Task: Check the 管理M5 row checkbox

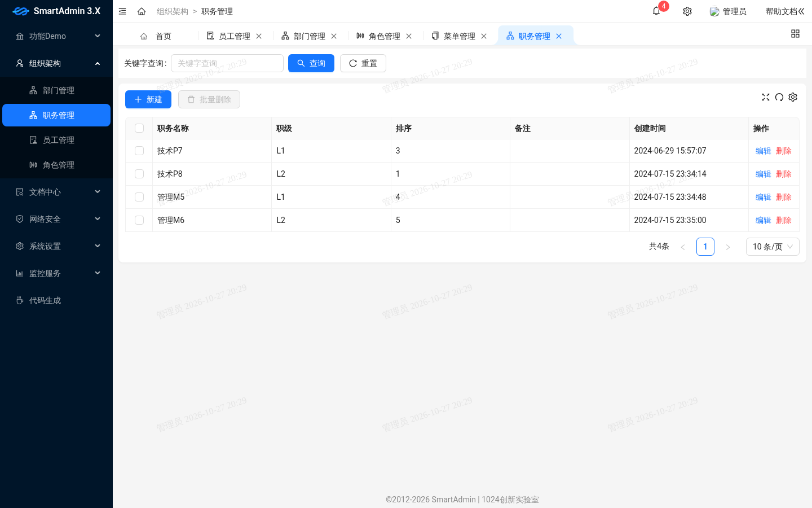Action: (139, 197)
